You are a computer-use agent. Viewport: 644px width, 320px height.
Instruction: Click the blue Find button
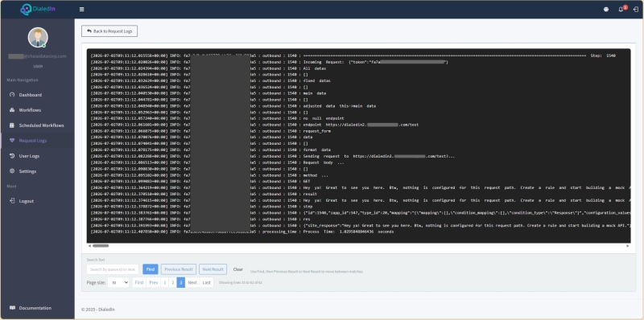(151, 269)
